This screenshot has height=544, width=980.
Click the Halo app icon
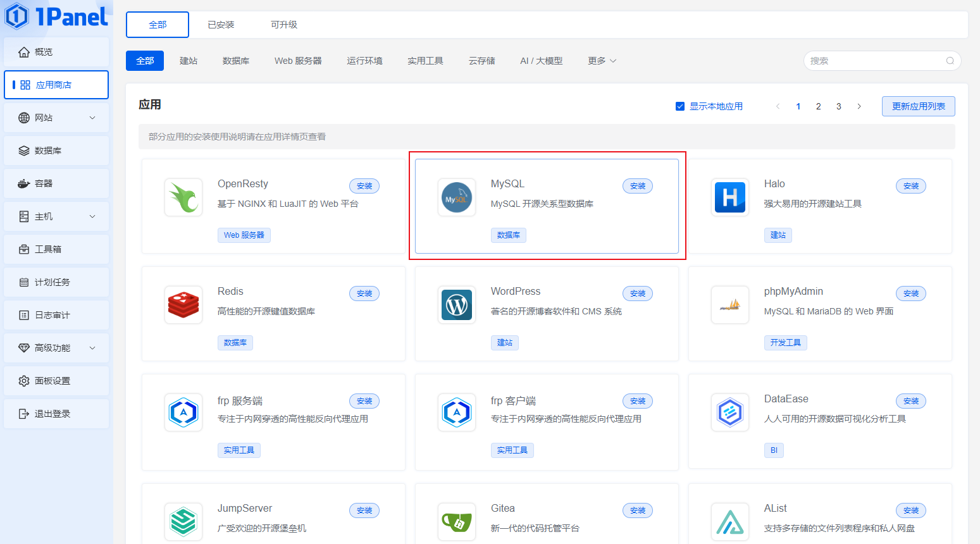pos(729,197)
